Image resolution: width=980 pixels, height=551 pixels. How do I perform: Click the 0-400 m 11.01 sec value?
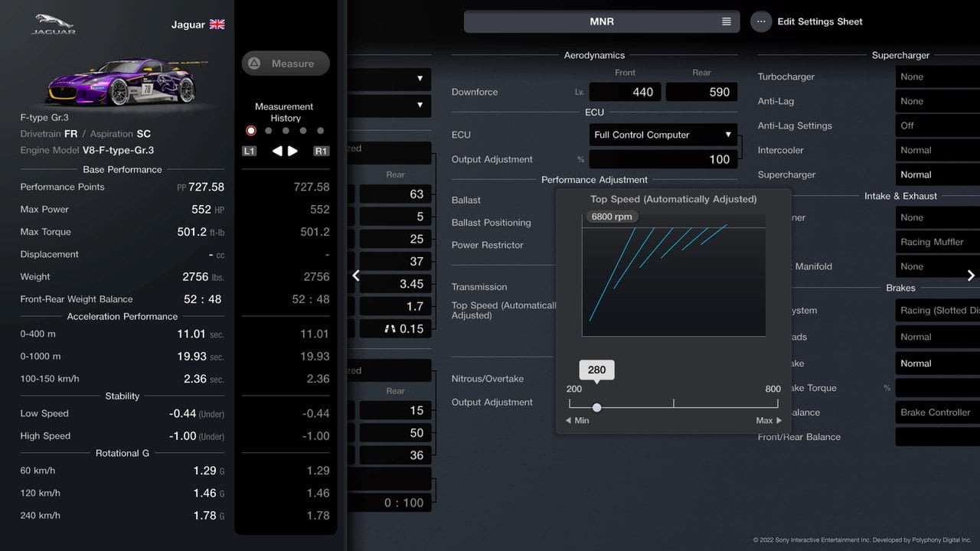[x=201, y=334]
